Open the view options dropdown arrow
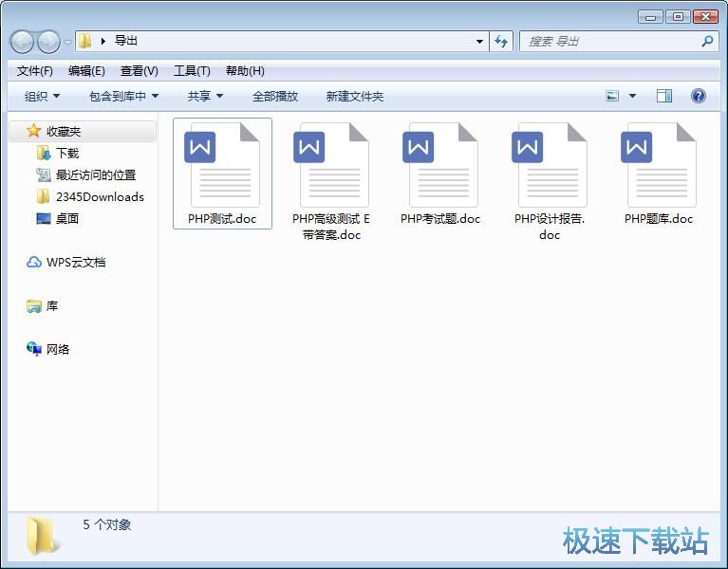 (632, 96)
